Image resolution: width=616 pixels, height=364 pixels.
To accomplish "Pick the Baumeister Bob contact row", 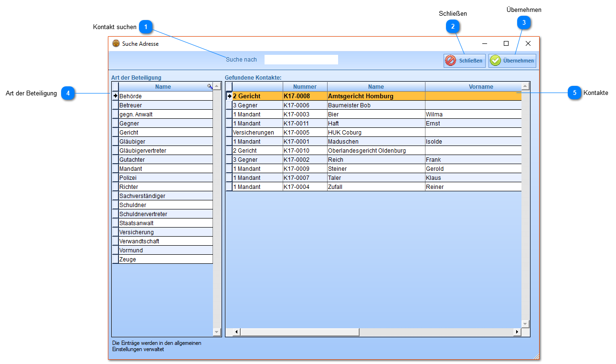I will pyautogui.click(x=349, y=105).
